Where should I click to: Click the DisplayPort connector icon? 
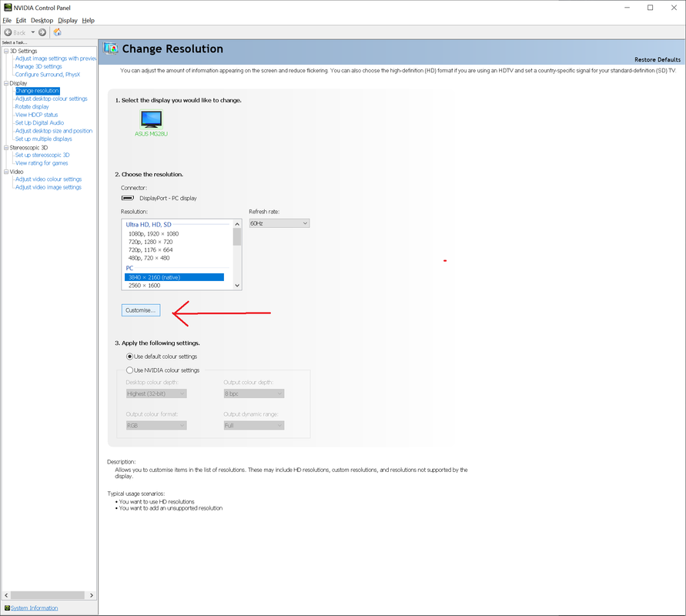coord(127,198)
